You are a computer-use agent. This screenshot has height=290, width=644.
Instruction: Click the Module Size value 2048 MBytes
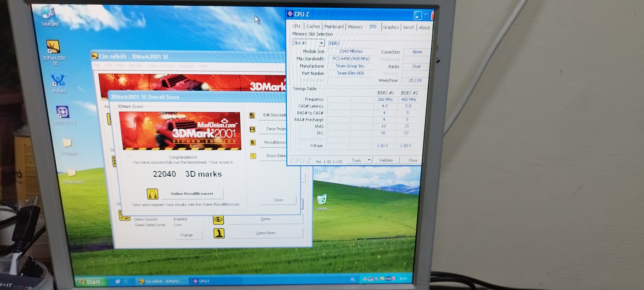351,51
